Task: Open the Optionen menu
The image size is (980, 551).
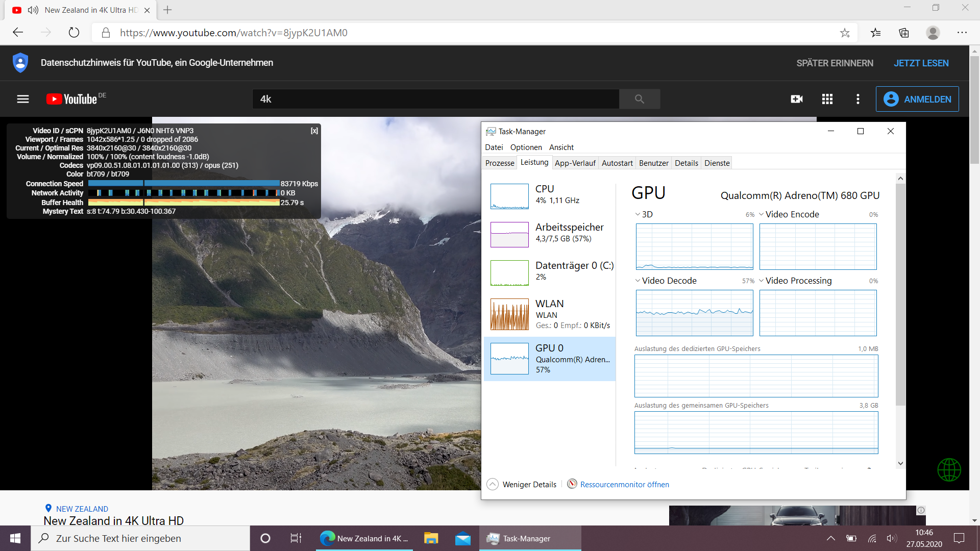Action: (x=526, y=147)
